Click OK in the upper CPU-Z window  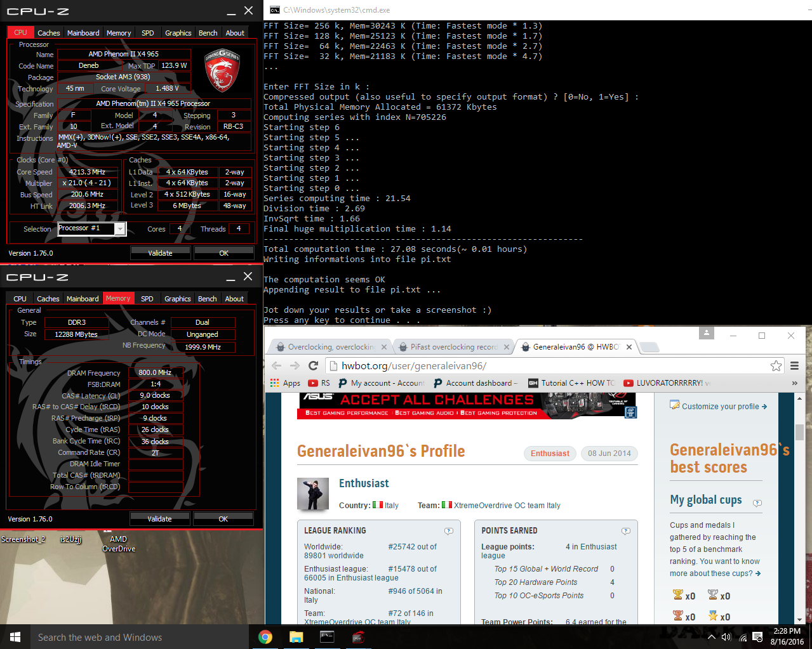pos(224,253)
